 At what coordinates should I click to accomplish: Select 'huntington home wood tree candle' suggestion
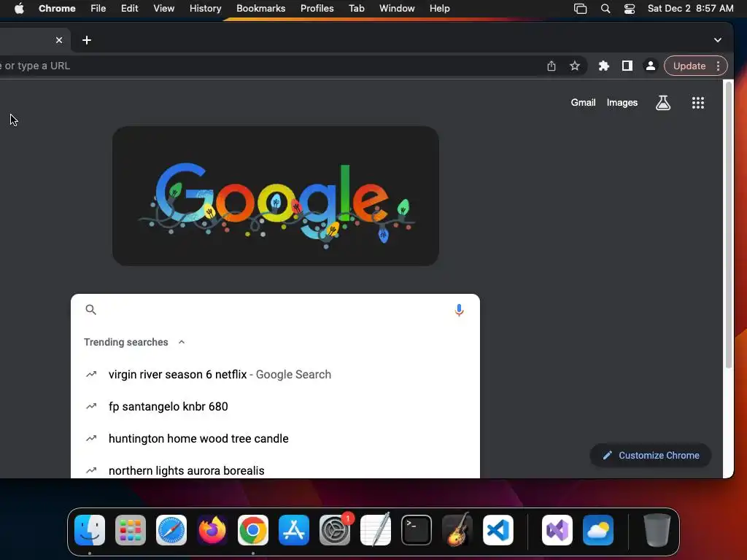pos(275,438)
